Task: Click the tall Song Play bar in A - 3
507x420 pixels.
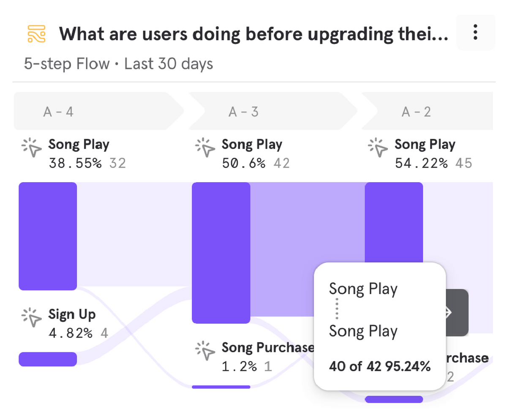Action: (x=221, y=253)
